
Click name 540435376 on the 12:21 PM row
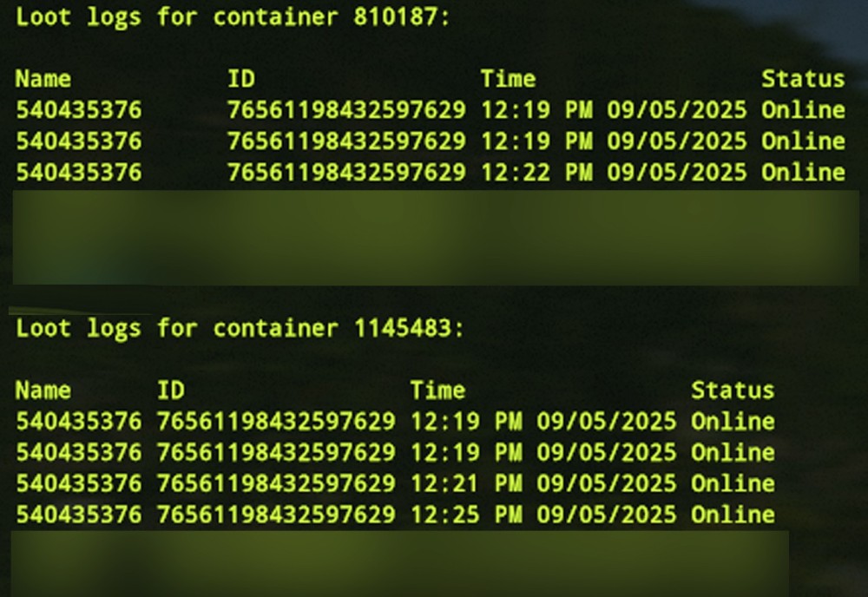click(78, 483)
